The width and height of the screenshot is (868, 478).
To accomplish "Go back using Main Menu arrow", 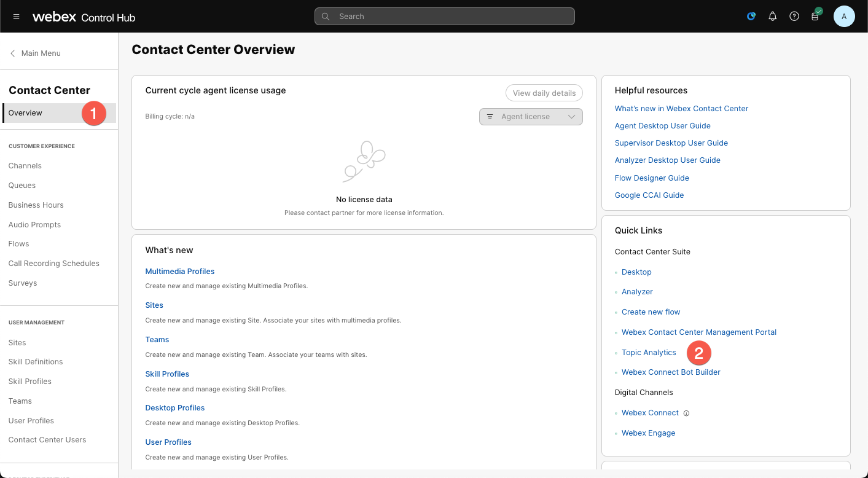I will [x=13, y=53].
